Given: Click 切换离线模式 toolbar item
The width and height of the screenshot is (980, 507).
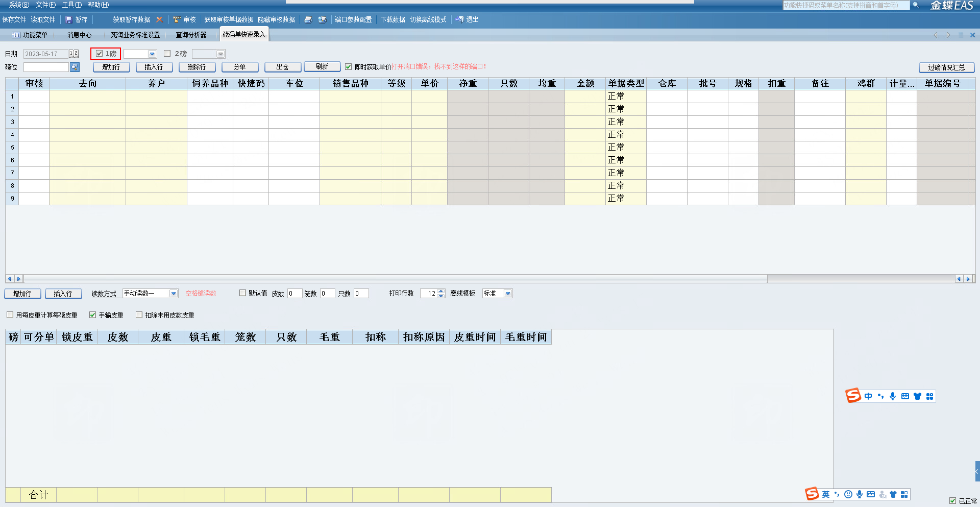Looking at the screenshot, I should click(428, 20).
